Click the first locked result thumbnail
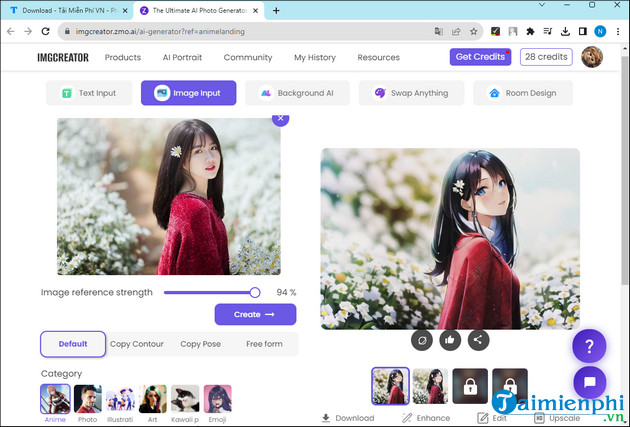The image size is (630, 427). click(x=470, y=386)
